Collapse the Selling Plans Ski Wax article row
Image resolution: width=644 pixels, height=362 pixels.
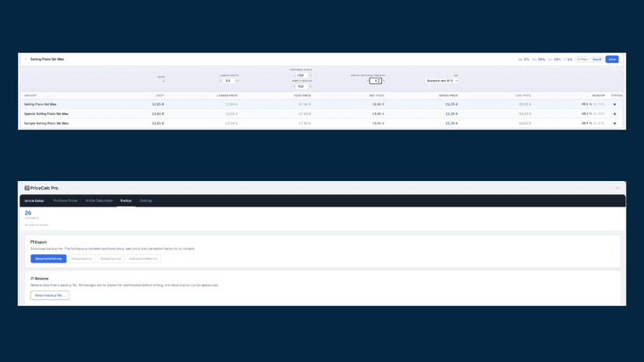click(x=26, y=59)
